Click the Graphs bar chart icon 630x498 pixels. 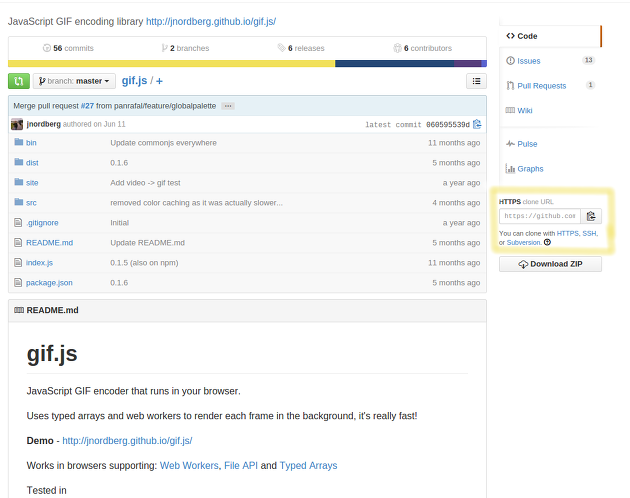click(x=510, y=168)
